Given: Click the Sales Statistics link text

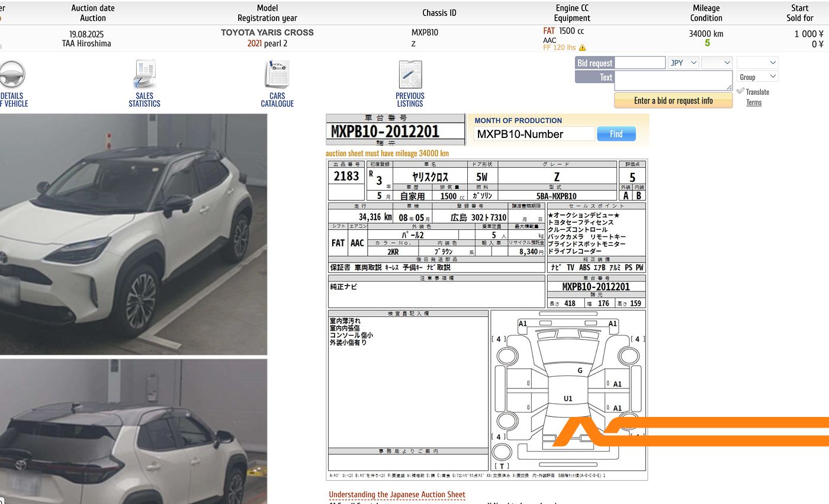Looking at the screenshot, I should (x=144, y=99).
